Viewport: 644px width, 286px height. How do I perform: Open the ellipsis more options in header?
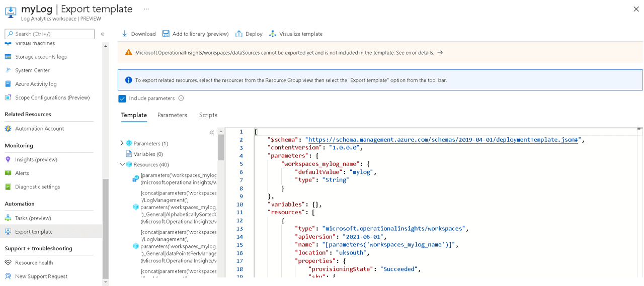point(146,9)
